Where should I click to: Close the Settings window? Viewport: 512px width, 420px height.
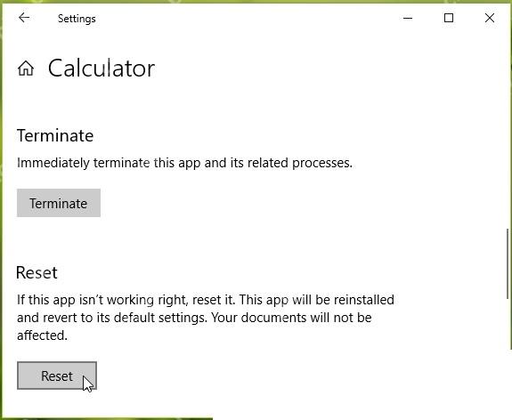(490, 18)
